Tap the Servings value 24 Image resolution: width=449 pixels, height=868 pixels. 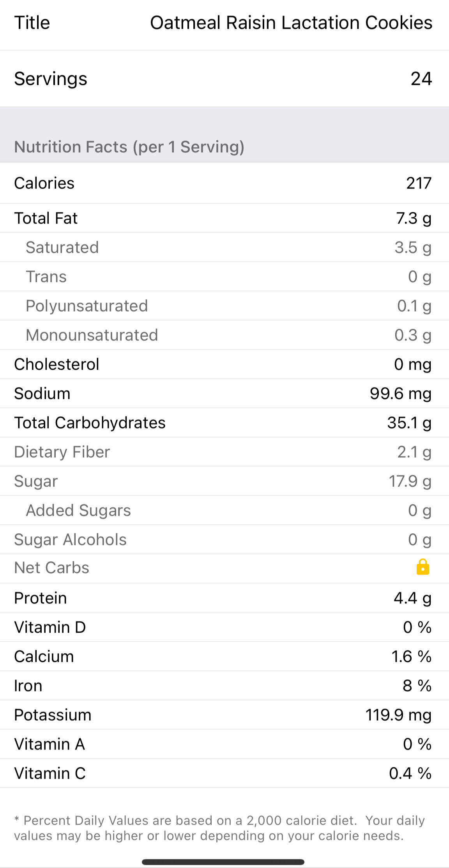coord(421,79)
